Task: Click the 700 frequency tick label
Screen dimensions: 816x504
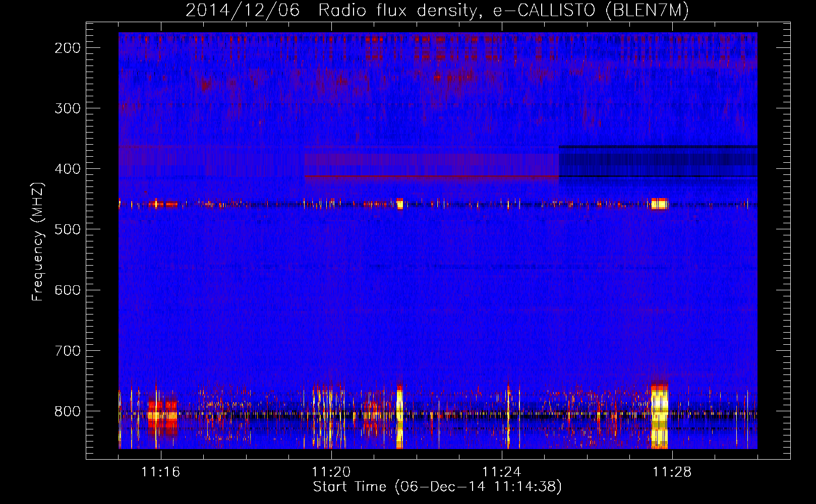Action: [x=68, y=350]
